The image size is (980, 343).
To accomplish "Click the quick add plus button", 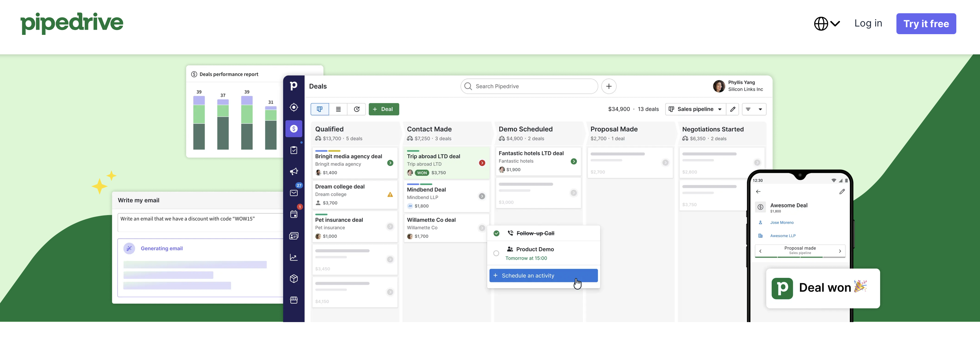I will [609, 86].
